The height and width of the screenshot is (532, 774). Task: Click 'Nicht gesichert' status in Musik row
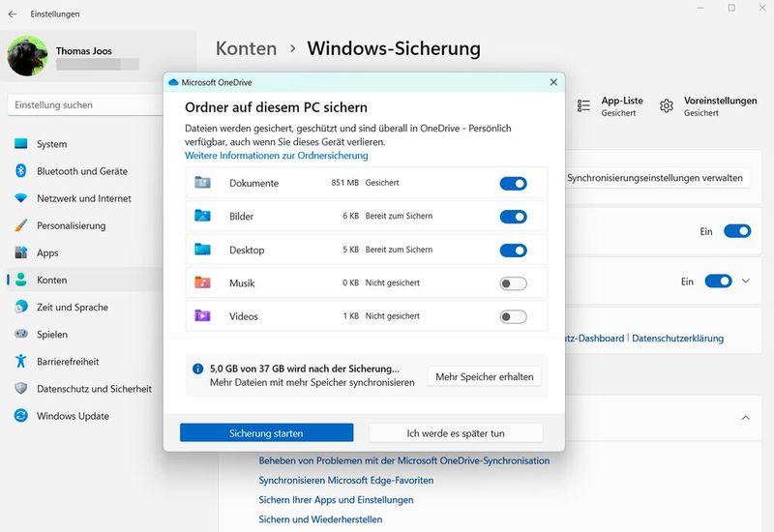[x=393, y=282]
